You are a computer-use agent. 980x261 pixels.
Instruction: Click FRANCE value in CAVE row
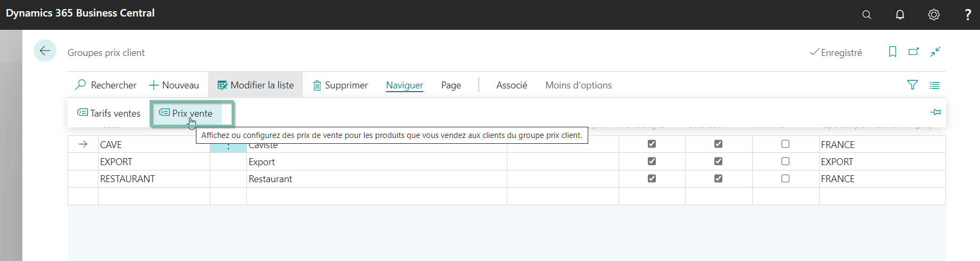[x=837, y=145]
